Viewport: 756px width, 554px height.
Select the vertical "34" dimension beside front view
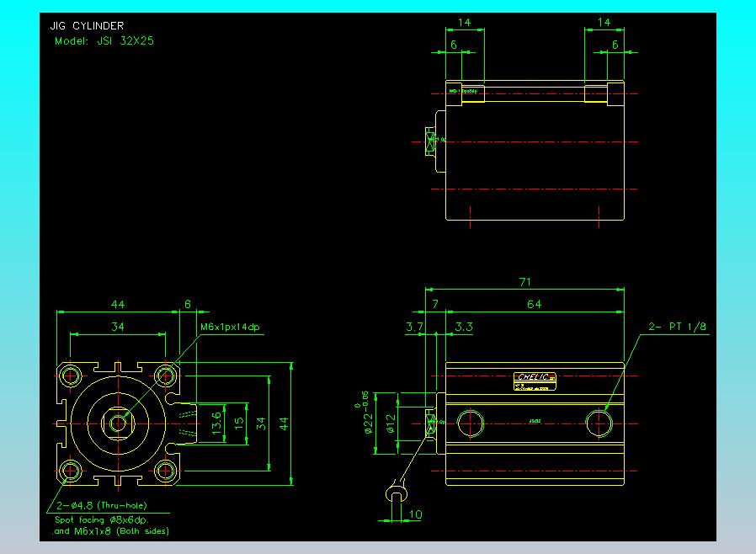tap(261, 423)
